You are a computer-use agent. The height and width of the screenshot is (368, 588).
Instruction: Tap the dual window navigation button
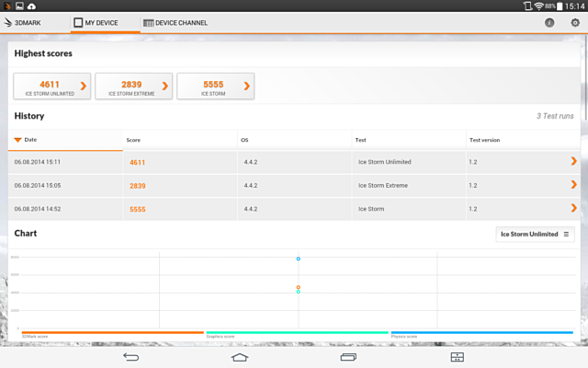458,357
